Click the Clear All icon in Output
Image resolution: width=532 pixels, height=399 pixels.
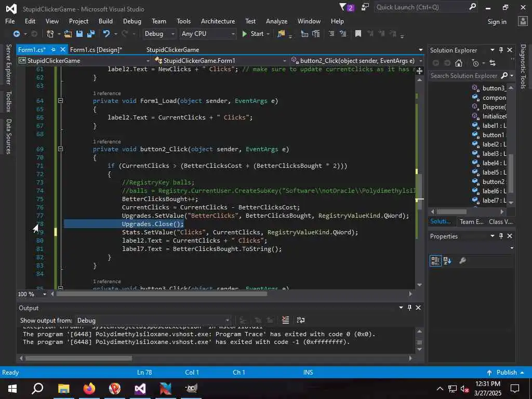(x=286, y=320)
